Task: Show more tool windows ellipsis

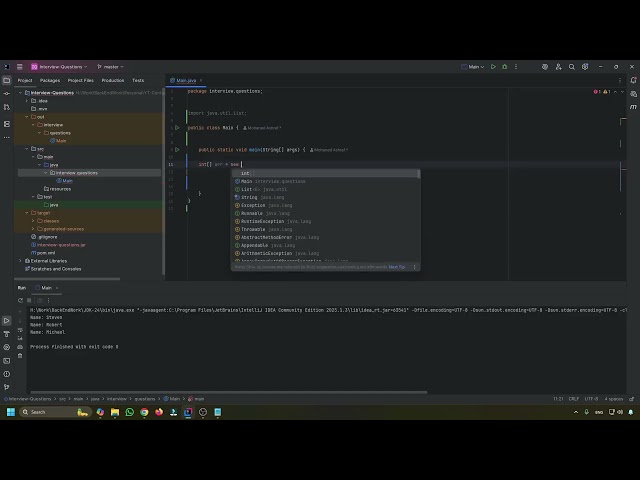Action: (x=7, y=137)
